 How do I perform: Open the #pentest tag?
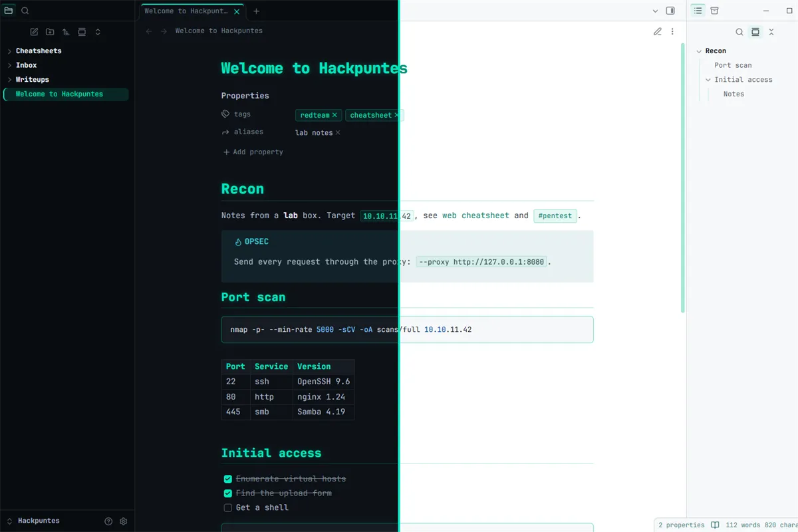[x=555, y=216]
